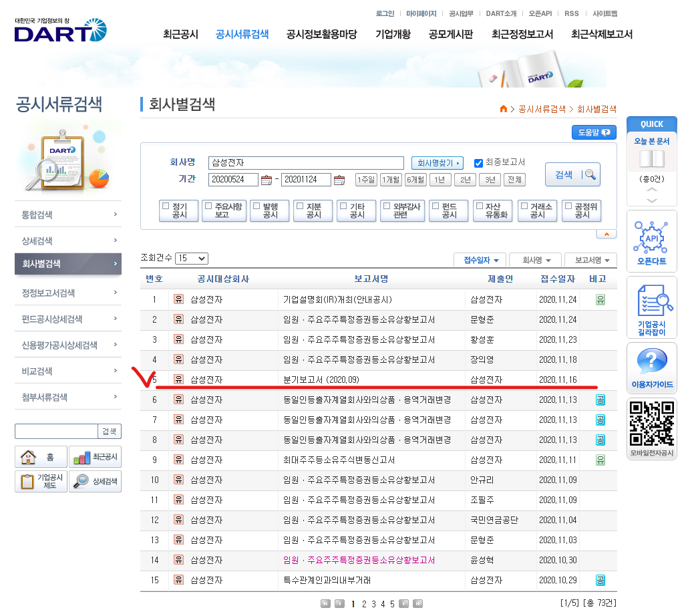Viewport: 696px width, 616px height.
Task: Click green 유 remark icon in row 9
Action: pyautogui.click(x=600, y=460)
